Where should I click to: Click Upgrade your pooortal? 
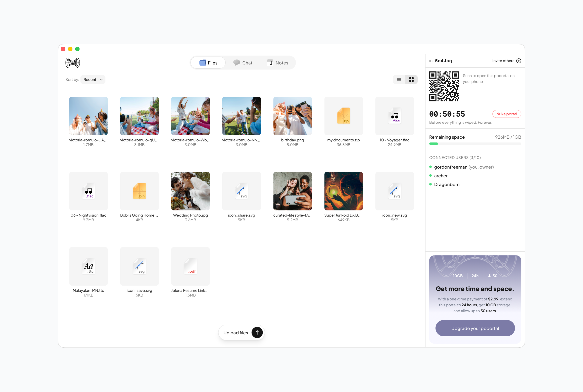pos(475,328)
